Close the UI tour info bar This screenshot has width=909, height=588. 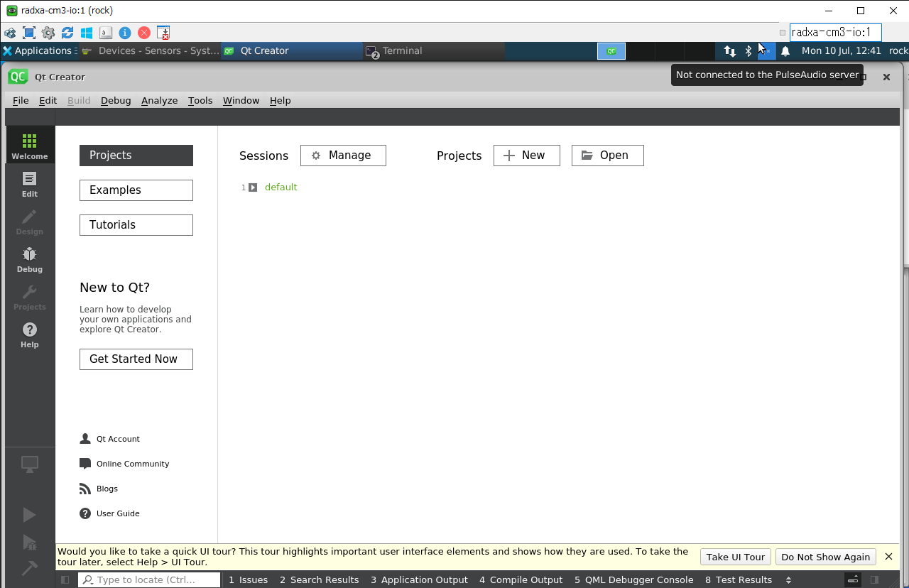(888, 557)
